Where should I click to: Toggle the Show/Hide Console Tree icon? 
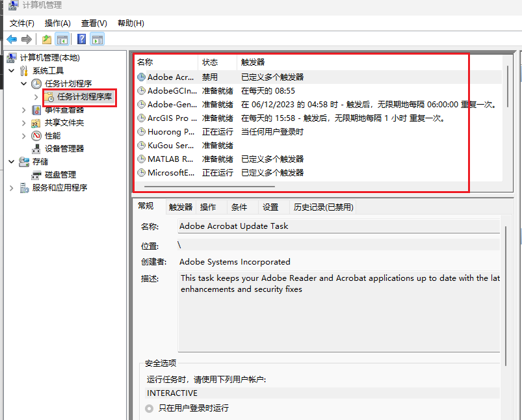(62, 39)
